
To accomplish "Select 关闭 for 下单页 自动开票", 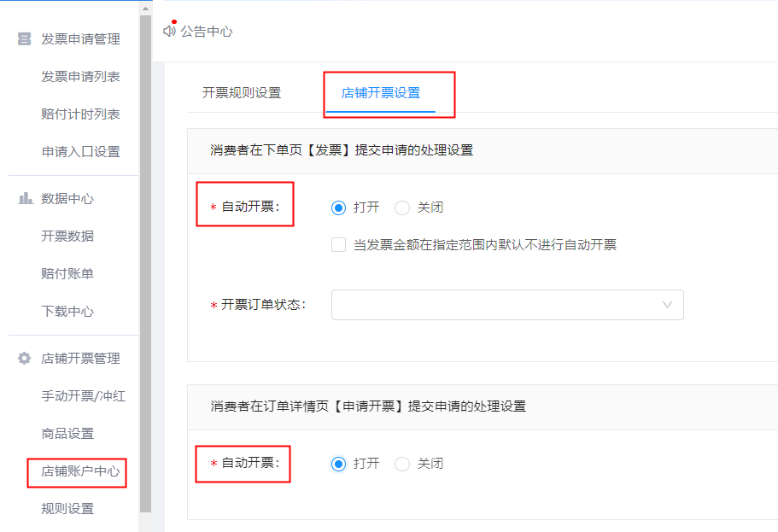I will click(x=402, y=208).
